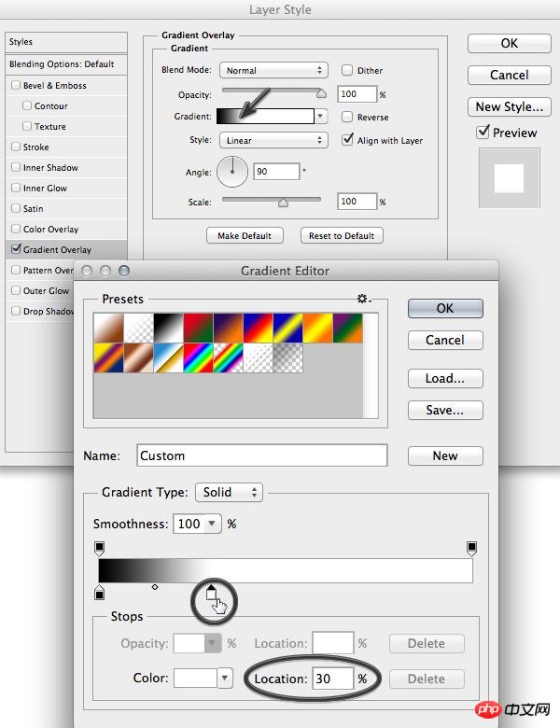Select the Orange, Yellow, Orange gradient preset

(318, 329)
